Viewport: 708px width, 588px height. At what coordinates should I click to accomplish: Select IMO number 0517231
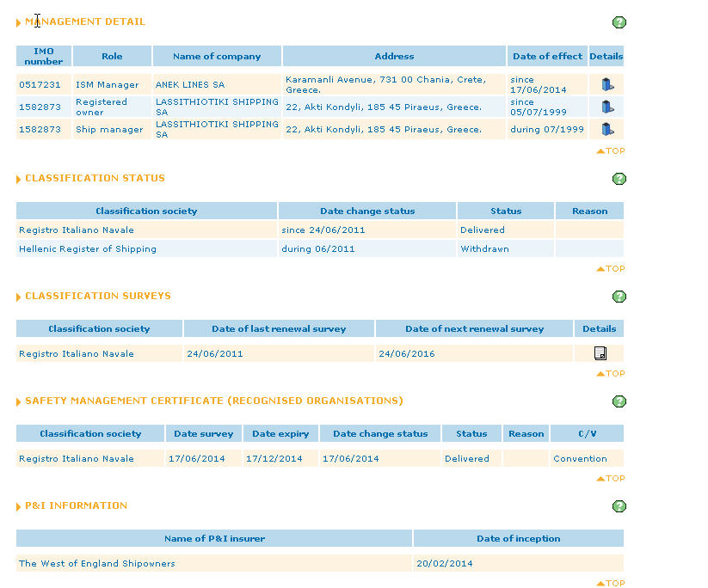(x=40, y=84)
